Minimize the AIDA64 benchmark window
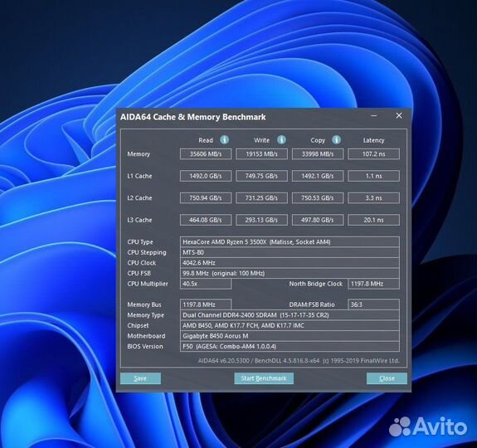The image size is (477, 448). [374, 116]
